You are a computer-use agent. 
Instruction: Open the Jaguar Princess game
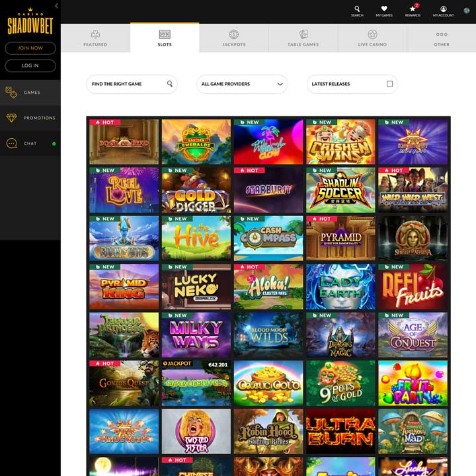click(124, 335)
